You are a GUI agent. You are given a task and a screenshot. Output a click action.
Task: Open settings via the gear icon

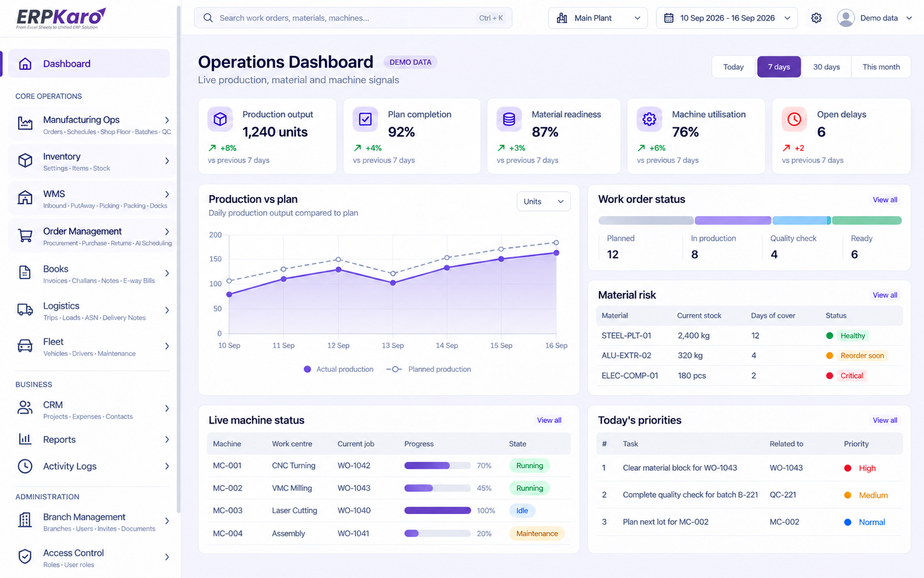pos(816,18)
